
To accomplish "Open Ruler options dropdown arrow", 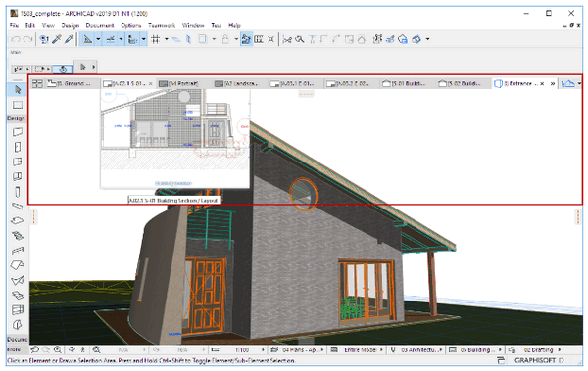I will point(144,39).
